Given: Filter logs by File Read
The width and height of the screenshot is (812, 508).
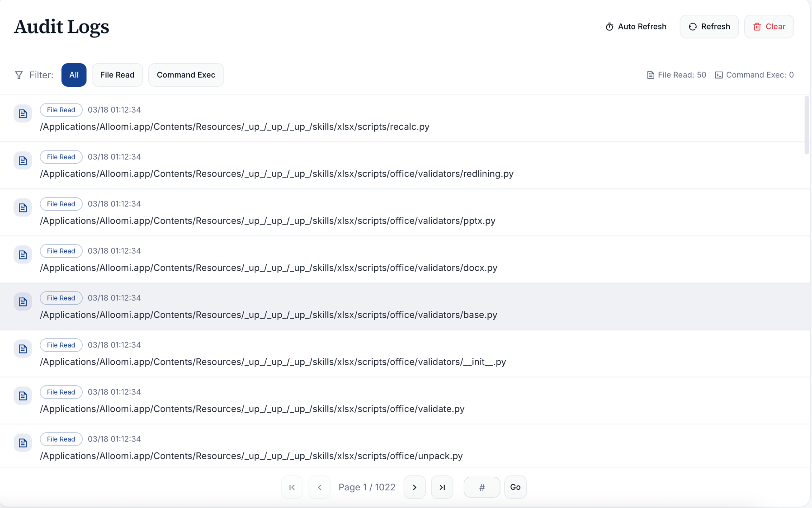Looking at the screenshot, I should [x=117, y=75].
